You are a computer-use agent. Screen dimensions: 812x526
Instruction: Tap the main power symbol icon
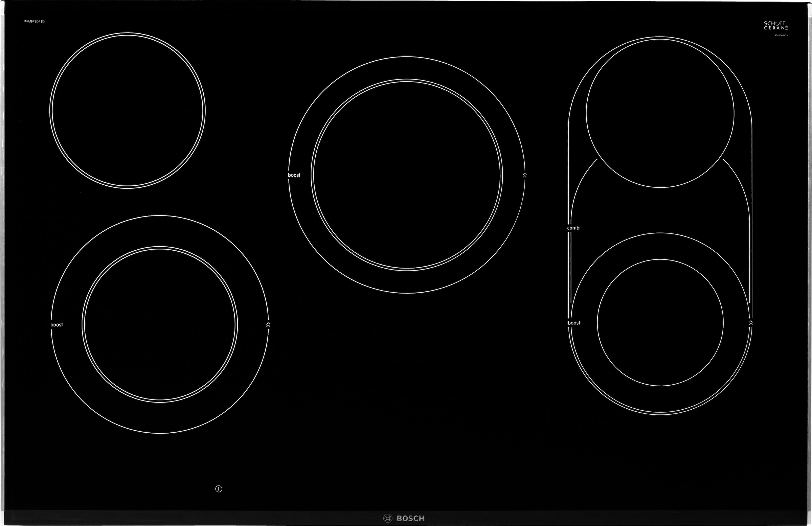pos(219,489)
